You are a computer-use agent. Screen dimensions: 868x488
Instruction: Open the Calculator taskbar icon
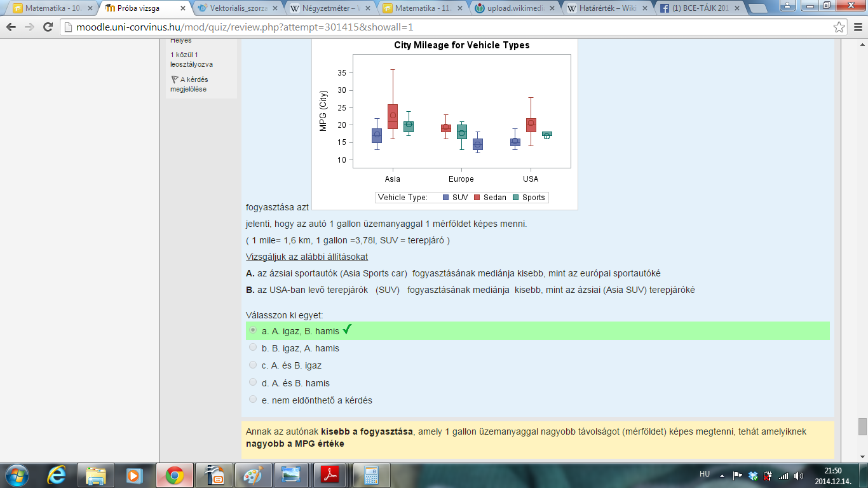click(370, 475)
